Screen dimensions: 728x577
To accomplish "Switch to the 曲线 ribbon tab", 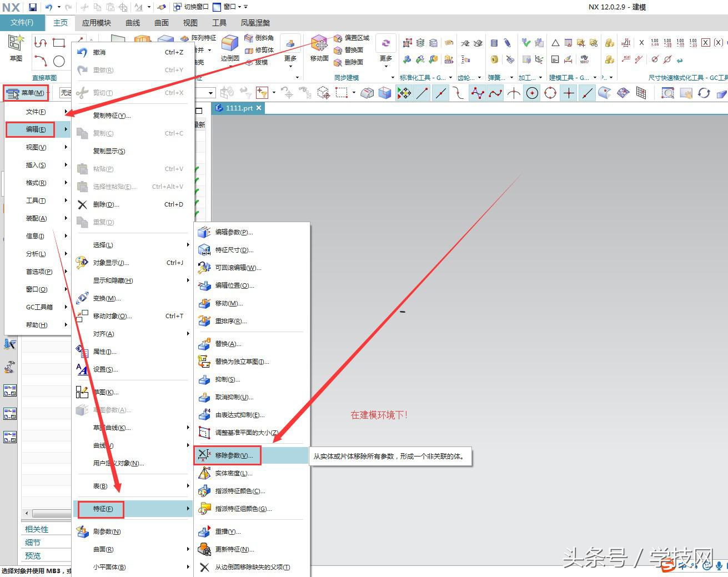I will 133,23.
